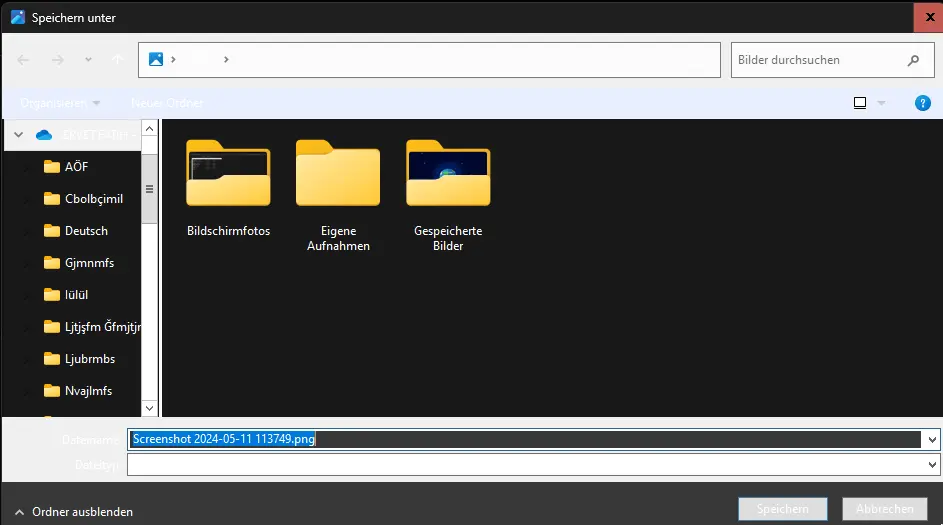Open the view options dropdown arrow
Screen dimensions: 943x525
[x=881, y=103]
